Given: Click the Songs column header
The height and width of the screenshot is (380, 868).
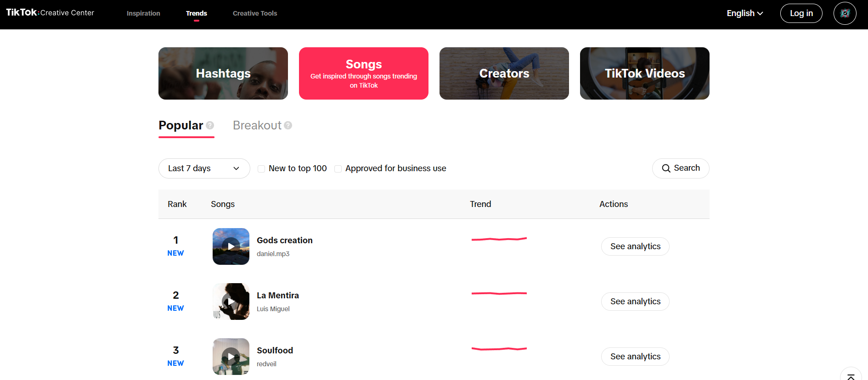Looking at the screenshot, I should point(223,204).
